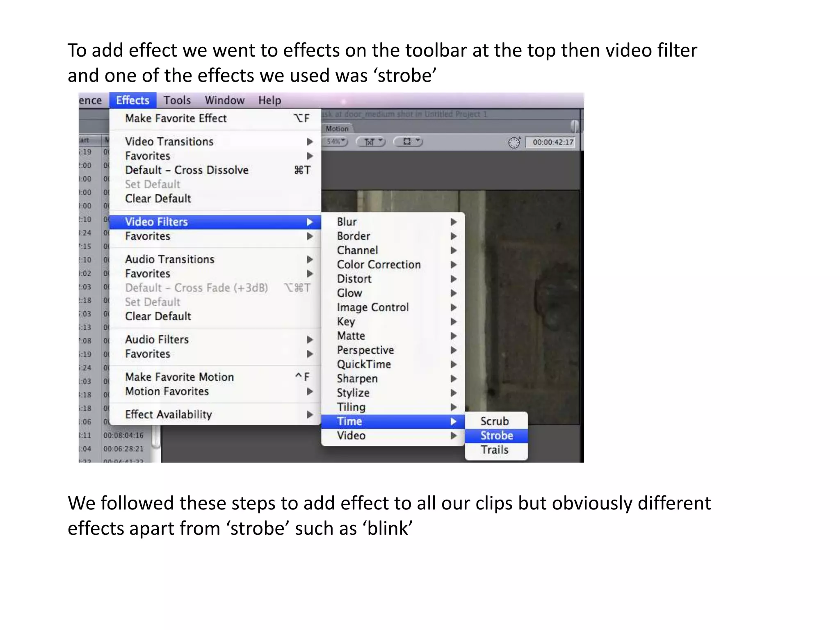
Task: Expand the Audio Transitions submenu
Action: pos(215,259)
